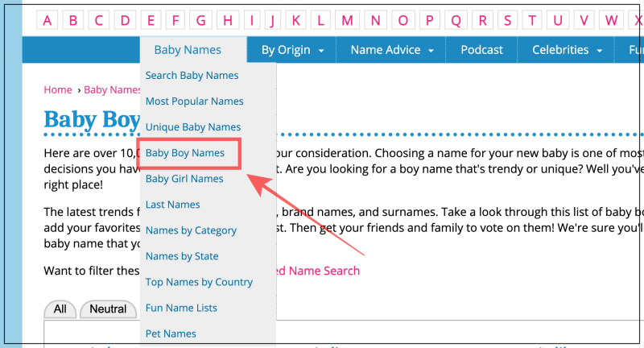Open letter D names index
The image size is (644, 348).
[125, 20]
